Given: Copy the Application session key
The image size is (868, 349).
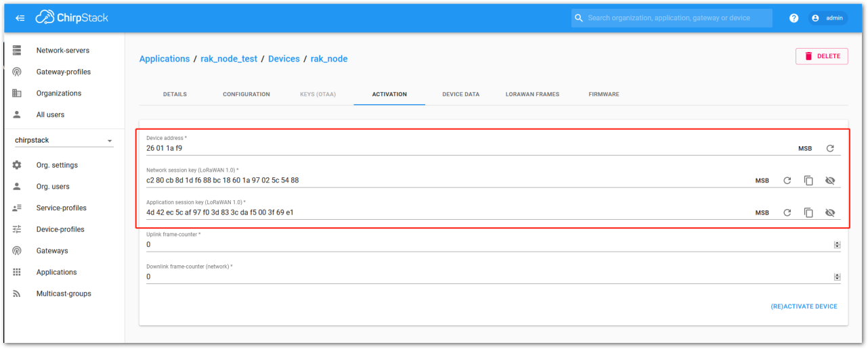Looking at the screenshot, I should 808,212.
